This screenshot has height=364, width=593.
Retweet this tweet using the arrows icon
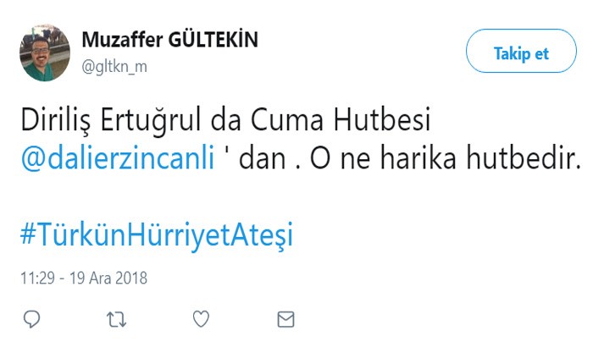pyautogui.click(x=116, y=319)
